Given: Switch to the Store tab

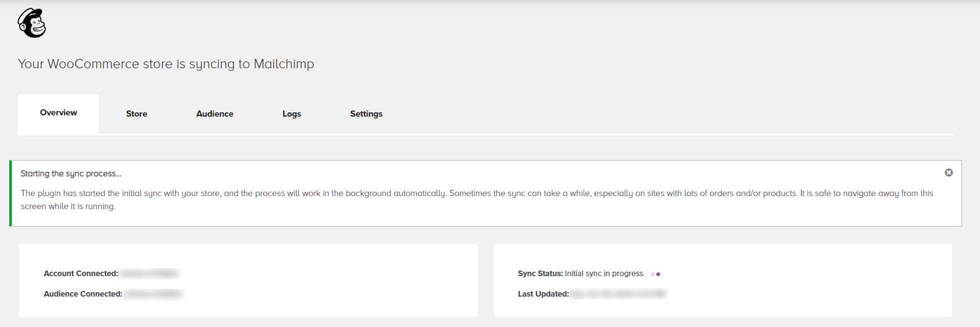Looking at the screenshot, I should pos(137,114).
